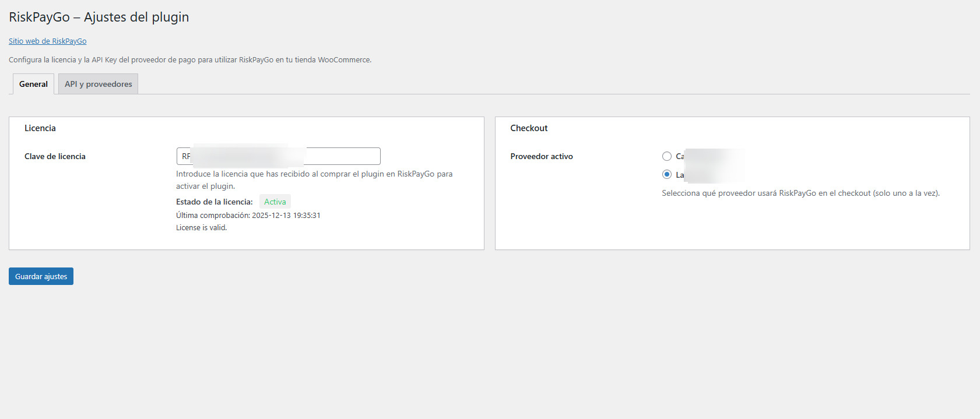Click the License is valid message
This screenshot has height=419, width=980.
201,228
